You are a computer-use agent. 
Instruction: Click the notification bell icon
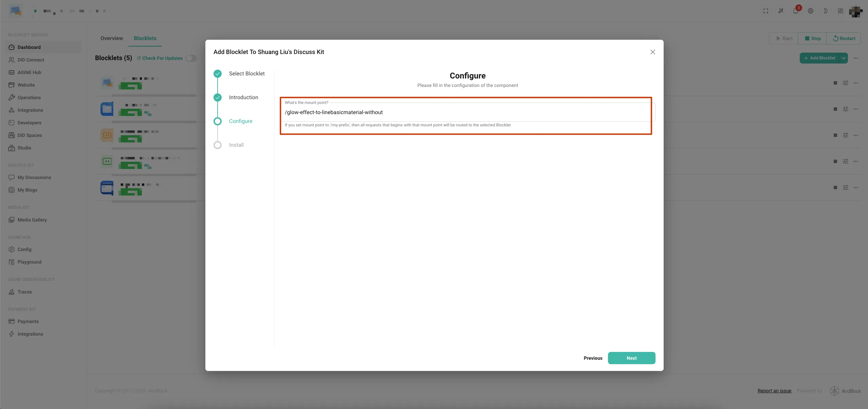click(795, 11)
